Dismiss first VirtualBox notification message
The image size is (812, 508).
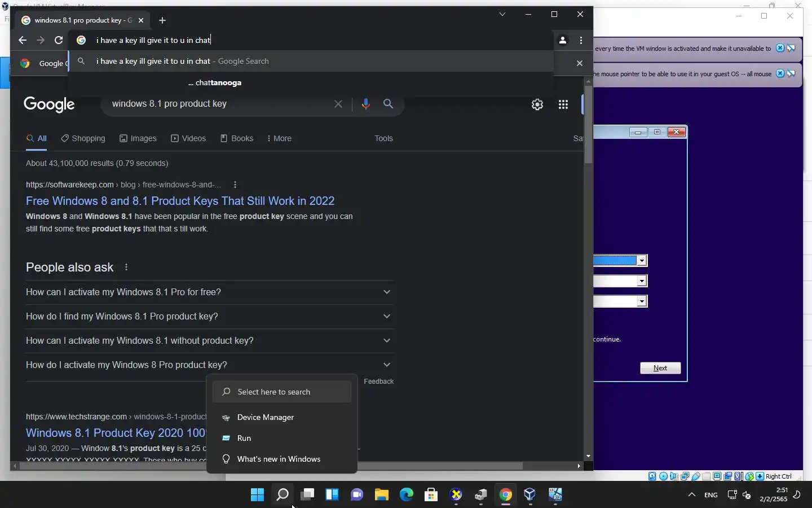tap(780, 48)
